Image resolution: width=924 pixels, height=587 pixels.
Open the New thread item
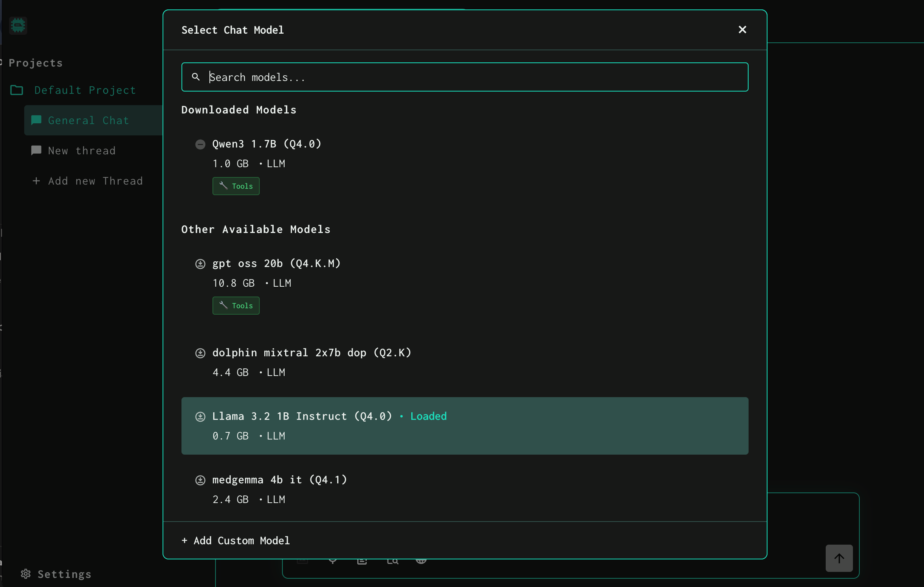tap(81, 151)
